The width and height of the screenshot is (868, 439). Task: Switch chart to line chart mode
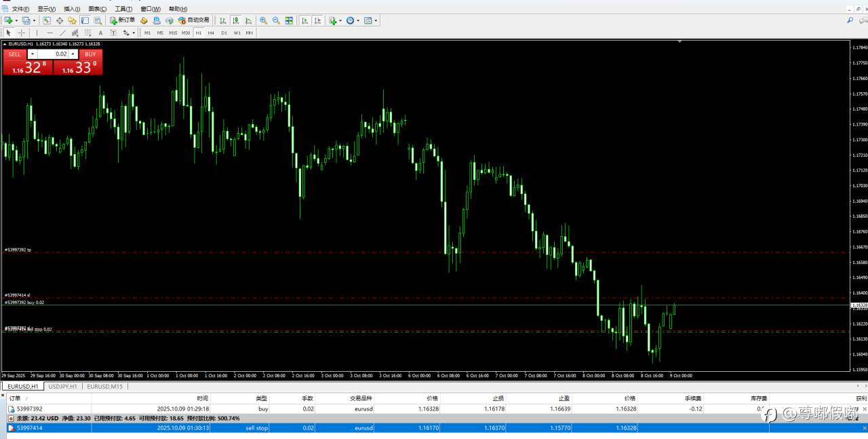point(249,20)
